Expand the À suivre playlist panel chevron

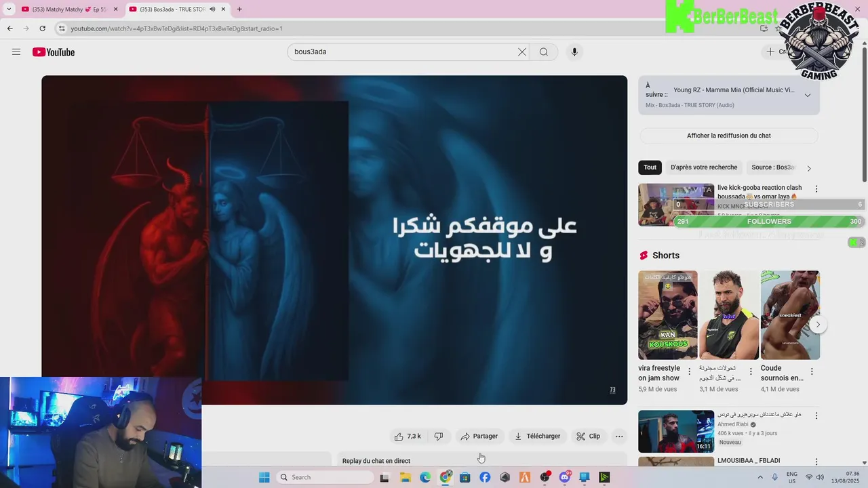(x=808, y=96)
